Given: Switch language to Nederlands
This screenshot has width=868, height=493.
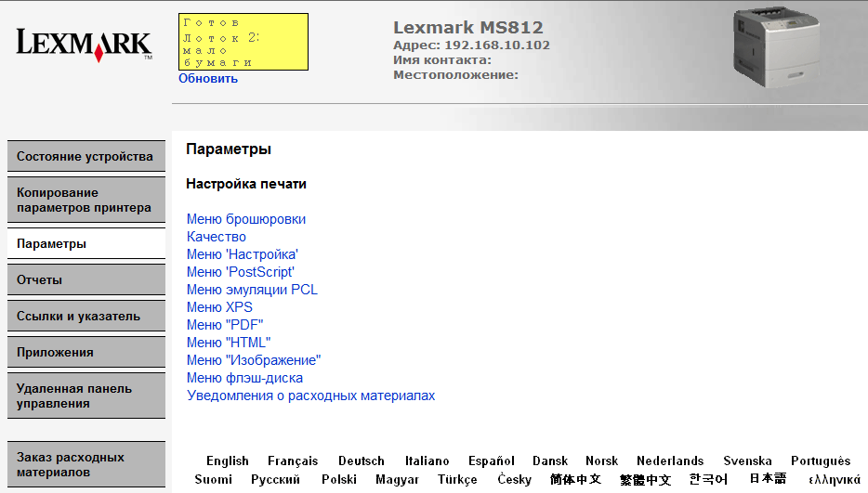Looking at the screenshot, I should point(670,461).
